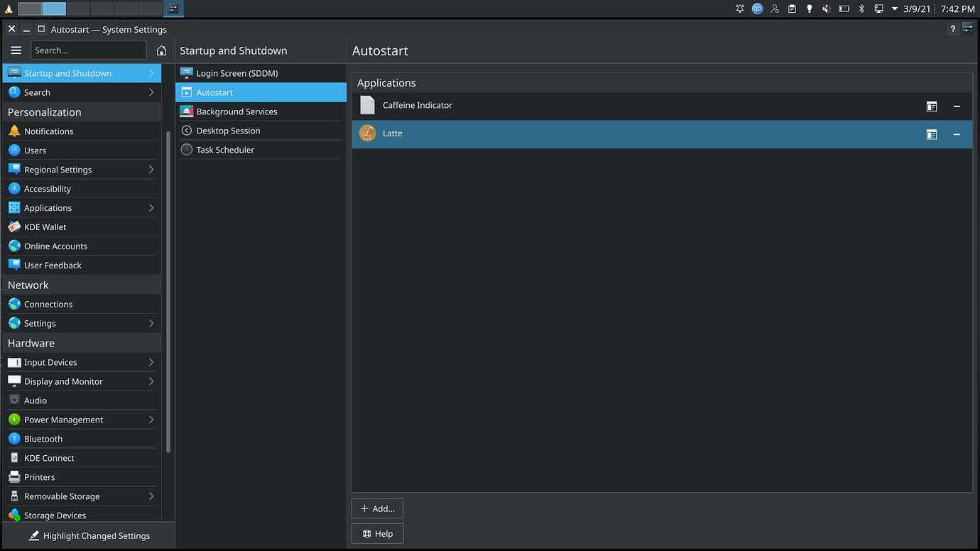Viewport: 980px width, 551px height.
Task: Open qBittorrent tray icon
Action: pyautogui.click(x=758, y=9)
